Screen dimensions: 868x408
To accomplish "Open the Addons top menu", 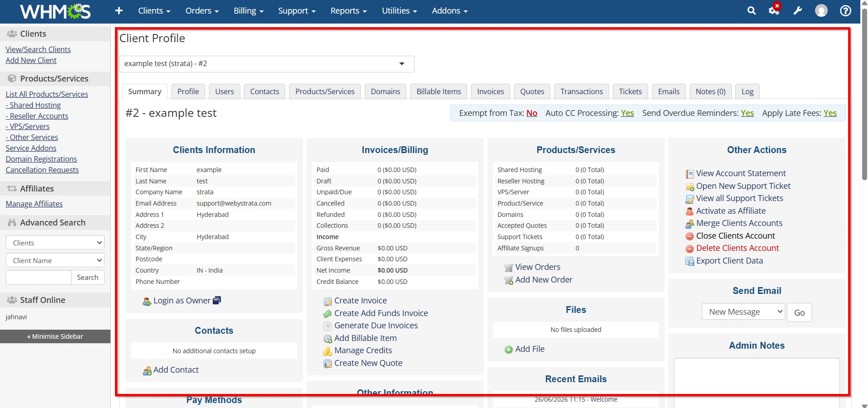I will click(x=449, y=11).
